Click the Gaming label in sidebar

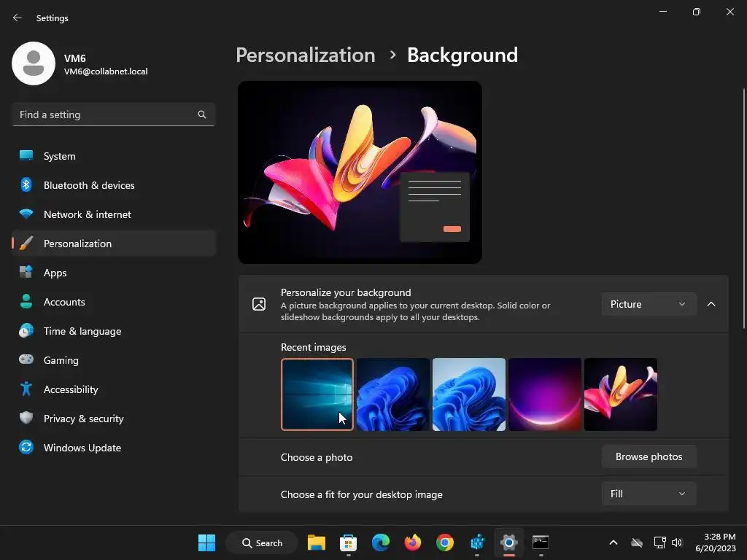coord(61,360)
